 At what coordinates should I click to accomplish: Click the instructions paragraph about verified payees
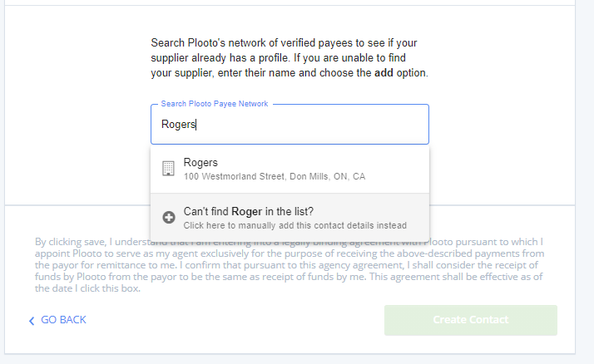click(x=289, y=57)
